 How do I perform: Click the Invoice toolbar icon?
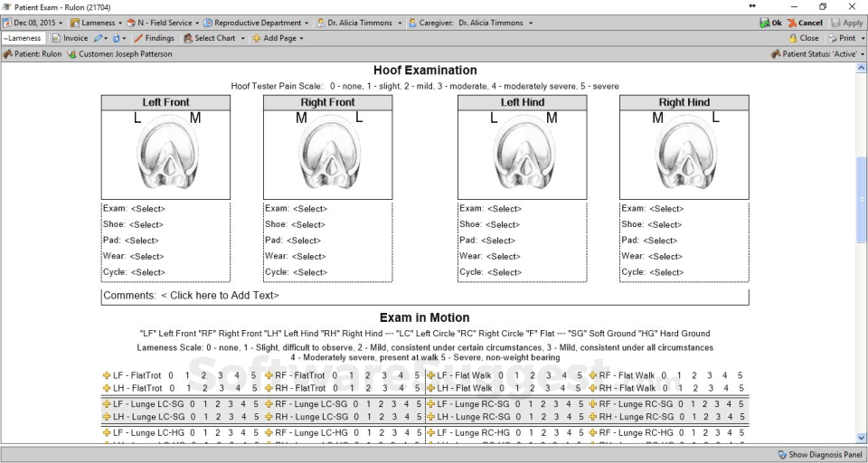click(x=56, y=39)
